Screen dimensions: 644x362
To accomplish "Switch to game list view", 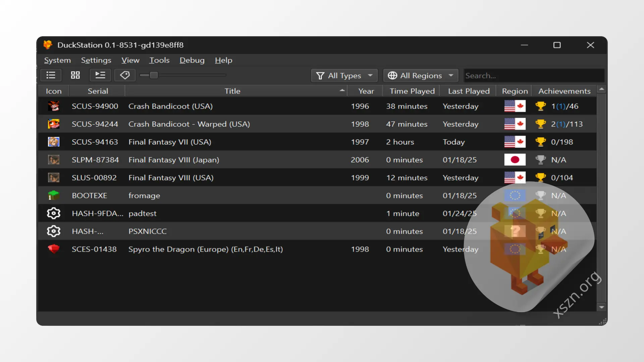I will coord(51,75).
